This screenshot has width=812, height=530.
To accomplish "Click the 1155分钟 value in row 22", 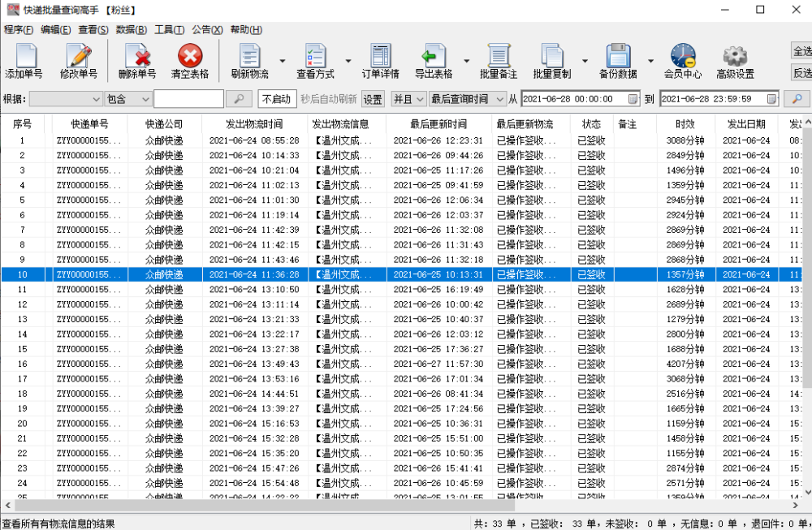I will [685, 454].
